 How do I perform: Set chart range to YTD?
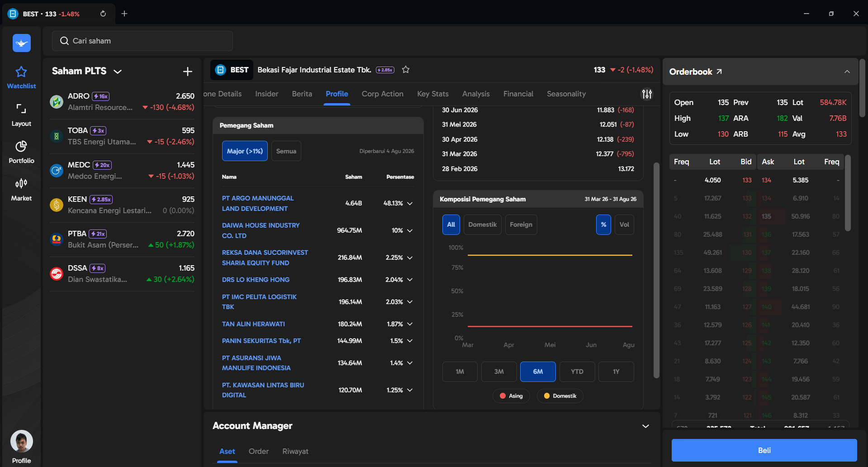coord(577,372)
